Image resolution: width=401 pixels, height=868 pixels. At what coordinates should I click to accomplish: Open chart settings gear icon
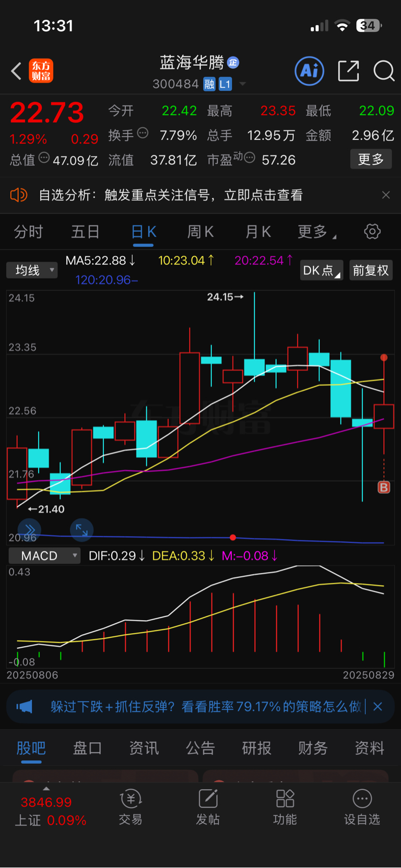tap(372, 231)
